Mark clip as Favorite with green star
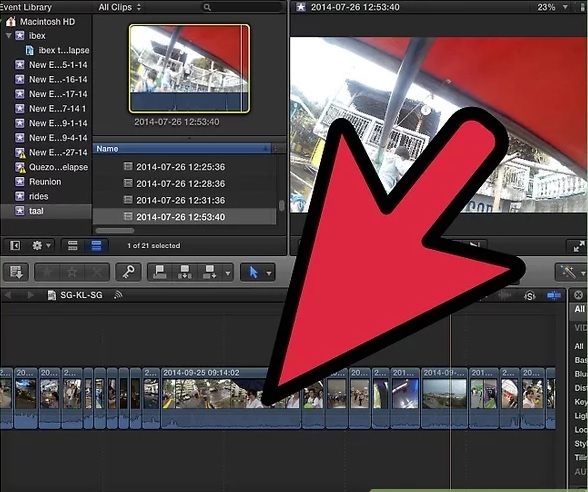This screenshot has height=492, width=588. point(47,272)
